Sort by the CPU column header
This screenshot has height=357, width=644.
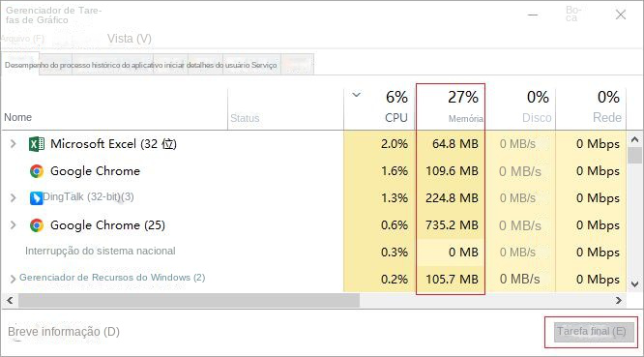tap(380, 107)
